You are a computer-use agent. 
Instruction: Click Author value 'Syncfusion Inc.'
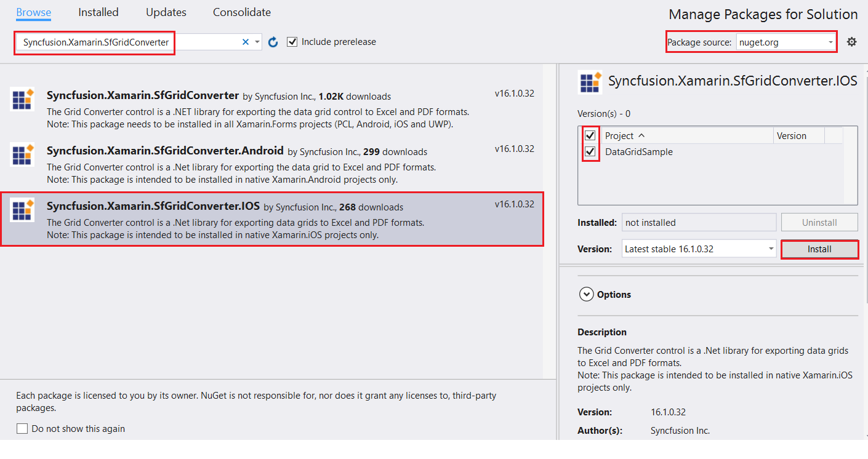680,431
